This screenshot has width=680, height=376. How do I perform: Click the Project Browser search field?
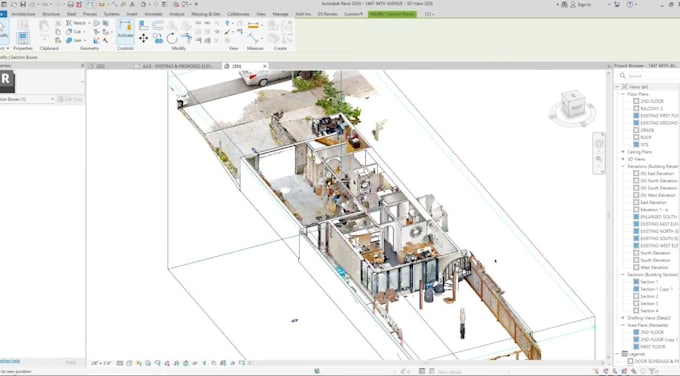click(649, 76)
